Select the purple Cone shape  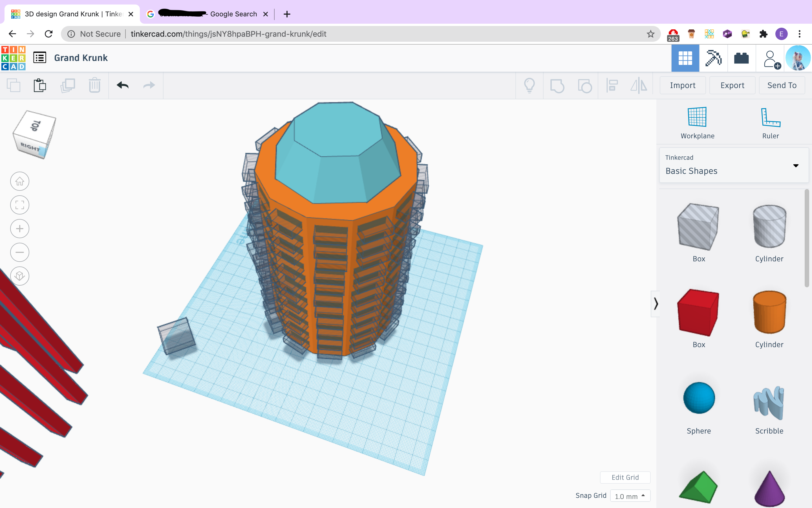pyautogui.click(x=769, y=488)
